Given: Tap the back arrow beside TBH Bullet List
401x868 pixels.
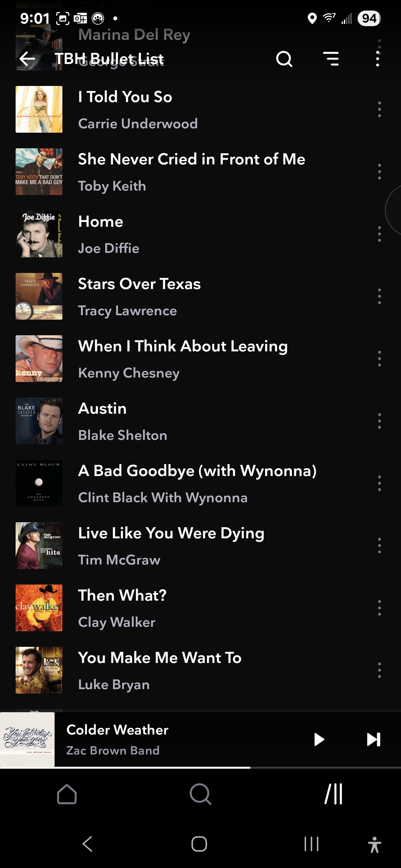Looking at the screenshot, I should (x=27, y=59).
